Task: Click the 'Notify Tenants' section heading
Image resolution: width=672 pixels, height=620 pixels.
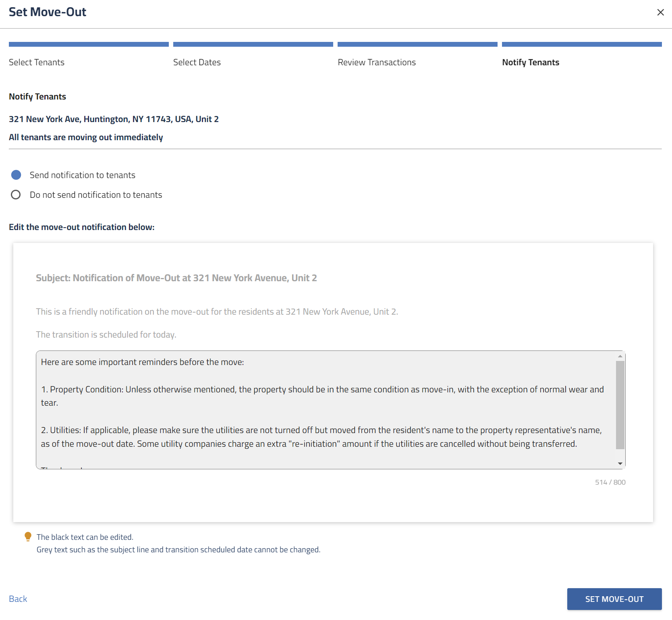Action: [x=37, y=97]
